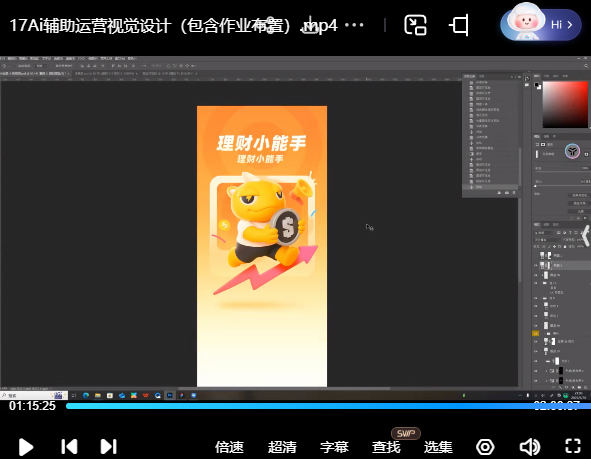Enter fullscreen mode
The image size is (591, 459).
(573, 446)
